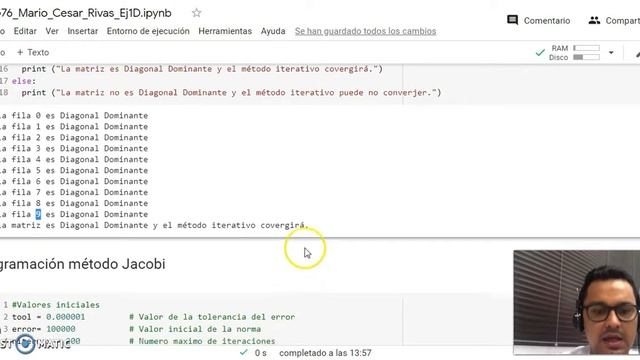Click the print 'no es Diagonal Dominante' code line

coord(231,93)
